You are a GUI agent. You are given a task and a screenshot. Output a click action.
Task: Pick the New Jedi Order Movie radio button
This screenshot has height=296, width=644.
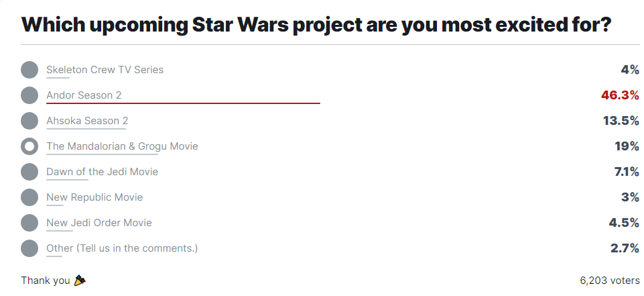click(x=29, y=223)
